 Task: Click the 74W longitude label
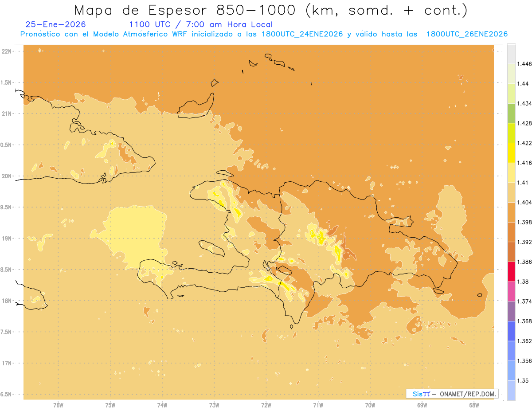pos(162,405)
